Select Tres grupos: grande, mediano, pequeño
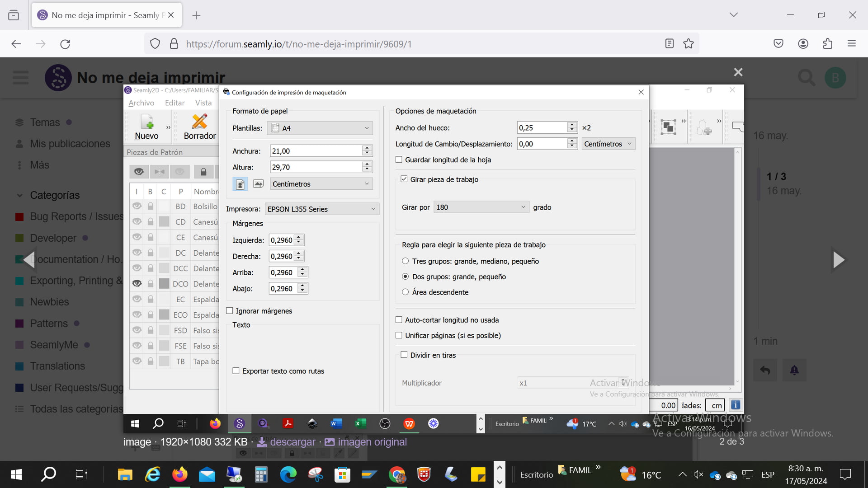868x488 pixels. (406, 261)
